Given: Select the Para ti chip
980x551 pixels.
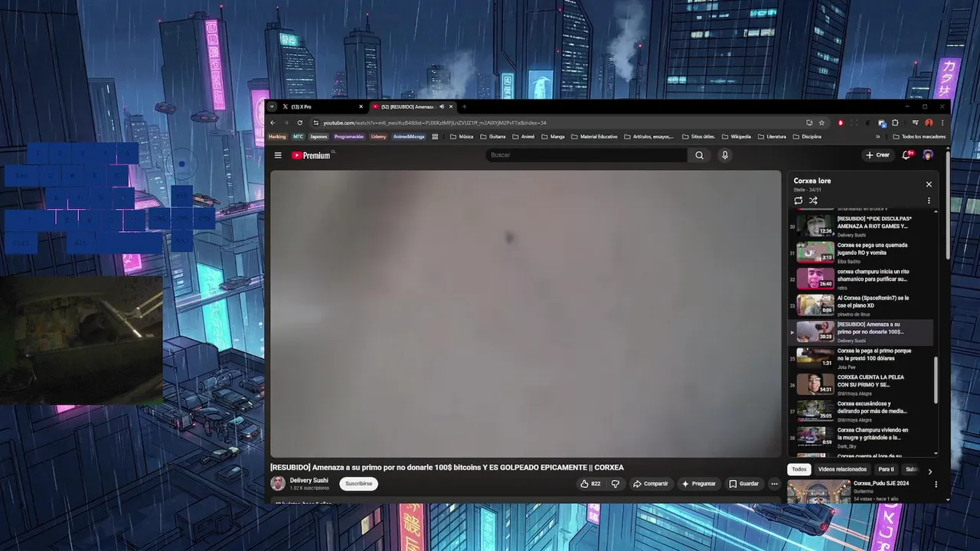Looking at the screenshot, I should pos(886,469).
